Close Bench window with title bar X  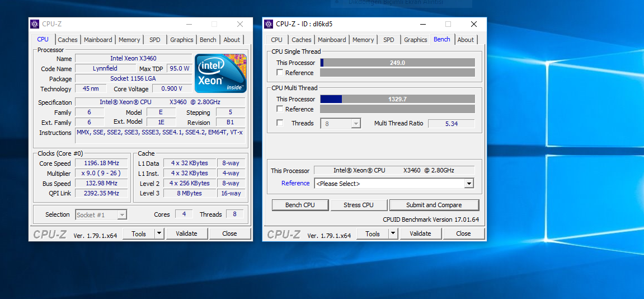tap(473, 24)
